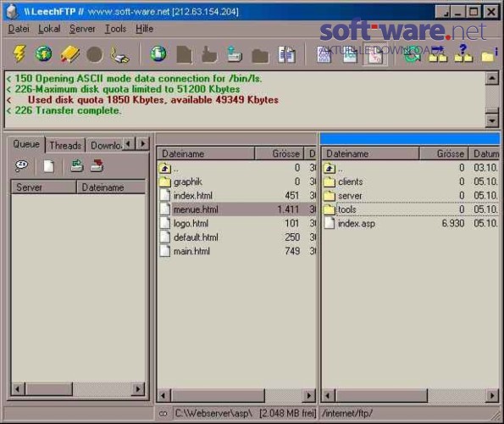Click the pin button in title bar
Image resolution: width=504 pixels, height=424 pixels.
click(x=443, y=12)
